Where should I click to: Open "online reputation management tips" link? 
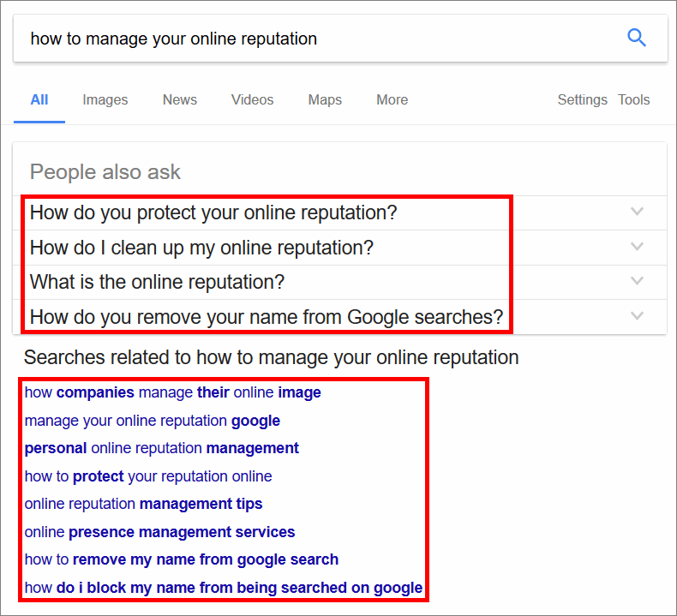click(x=143, y=504)
